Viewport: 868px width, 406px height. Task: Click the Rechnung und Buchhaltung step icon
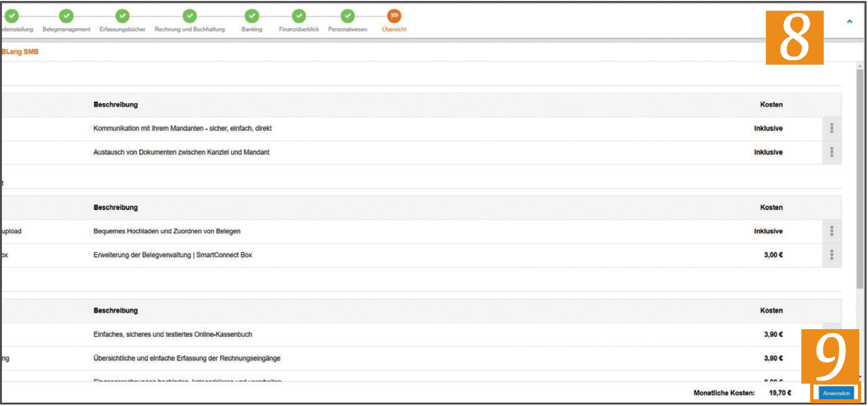pyautogui.click(x=190, y=16)
